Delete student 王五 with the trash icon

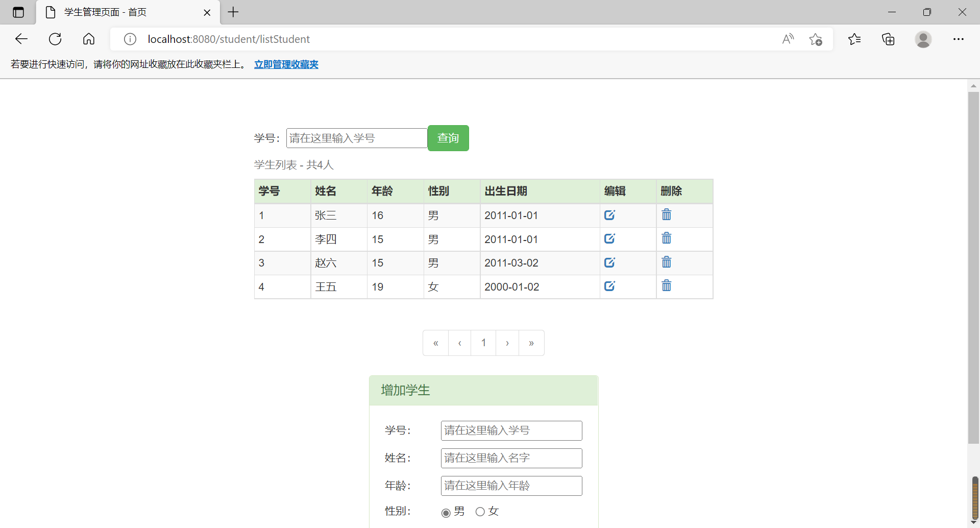pyautogui.click(x=667, y=285)
